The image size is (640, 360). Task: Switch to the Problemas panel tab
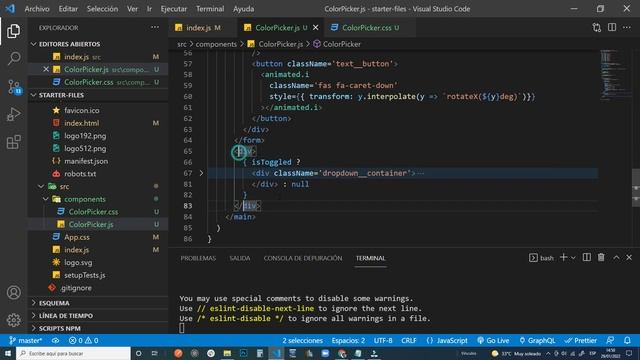(x=198, y=258)
